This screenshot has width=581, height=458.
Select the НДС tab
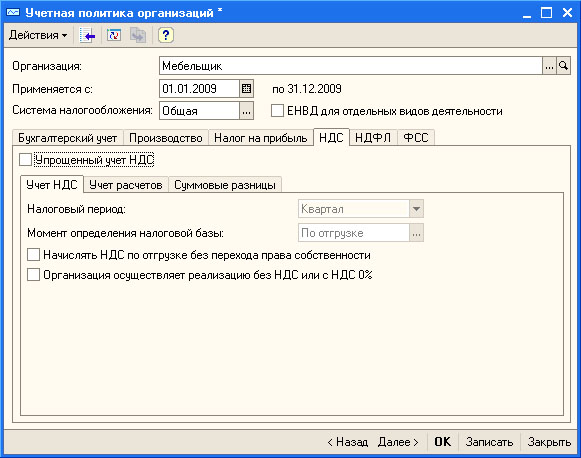coord(331,137)
